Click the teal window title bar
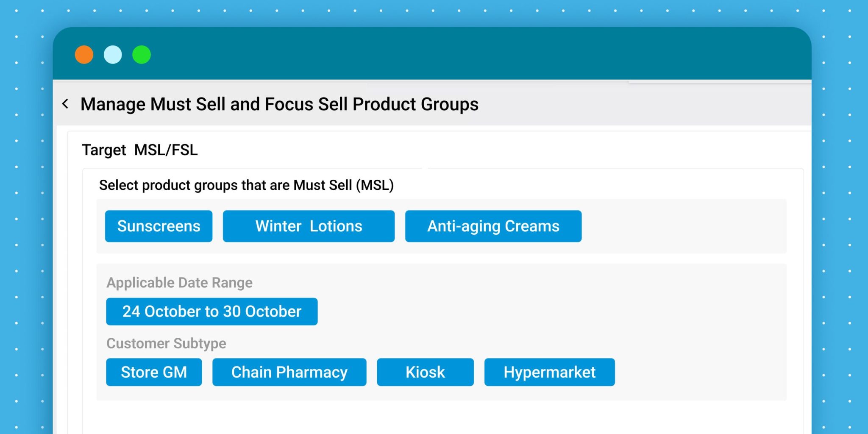 pyautogui.click(x=466, y=54)
